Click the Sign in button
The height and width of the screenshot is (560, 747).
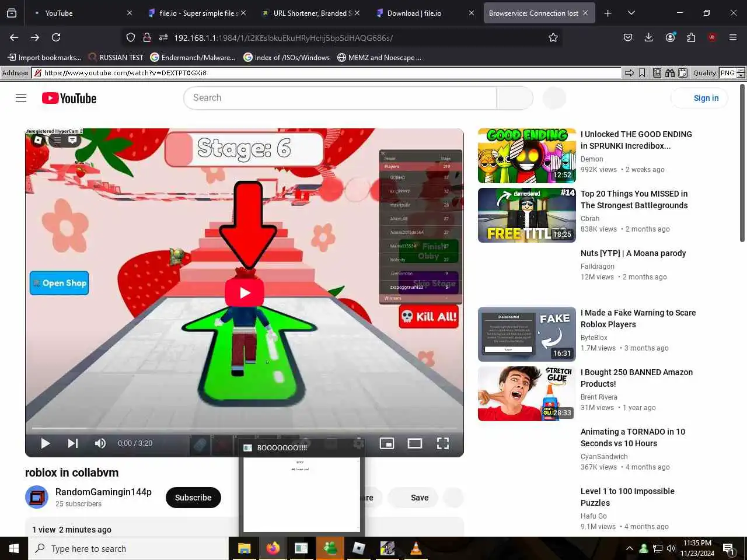[700, 98]
